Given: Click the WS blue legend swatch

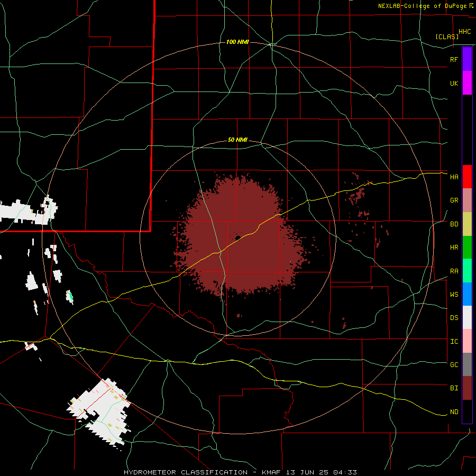Looking at the screenshot, I should point(467,294).
